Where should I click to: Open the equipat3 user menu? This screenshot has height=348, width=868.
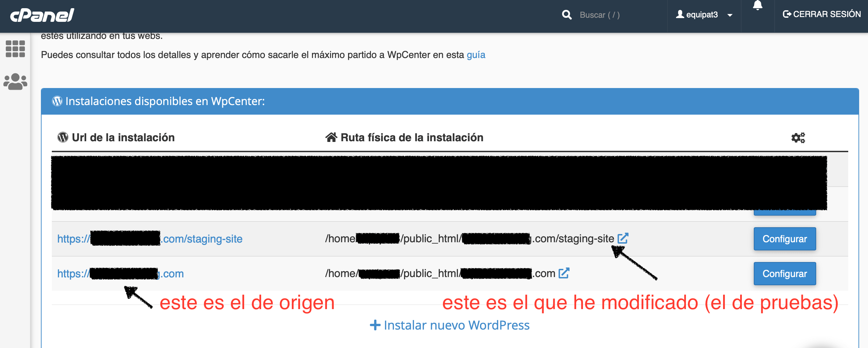(704, 15)
